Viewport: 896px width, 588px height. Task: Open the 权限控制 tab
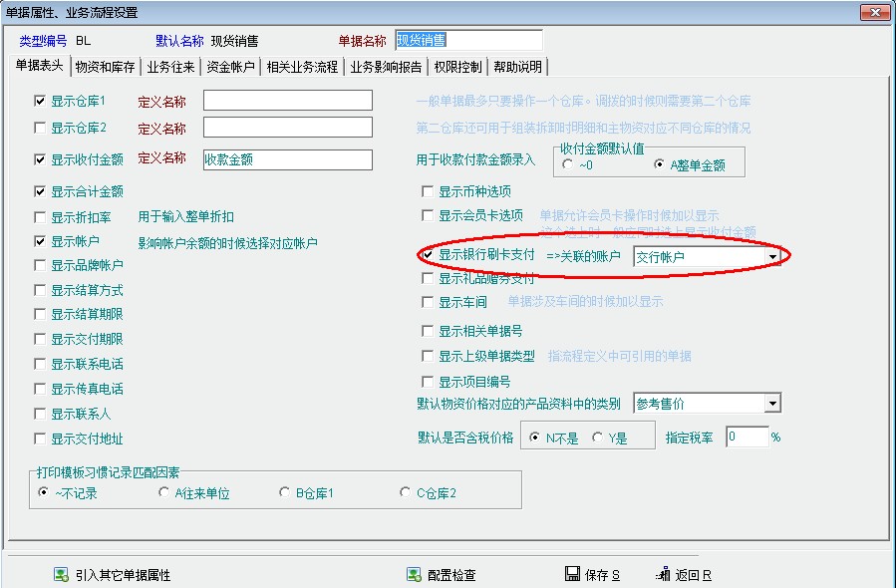pos(458,67)
